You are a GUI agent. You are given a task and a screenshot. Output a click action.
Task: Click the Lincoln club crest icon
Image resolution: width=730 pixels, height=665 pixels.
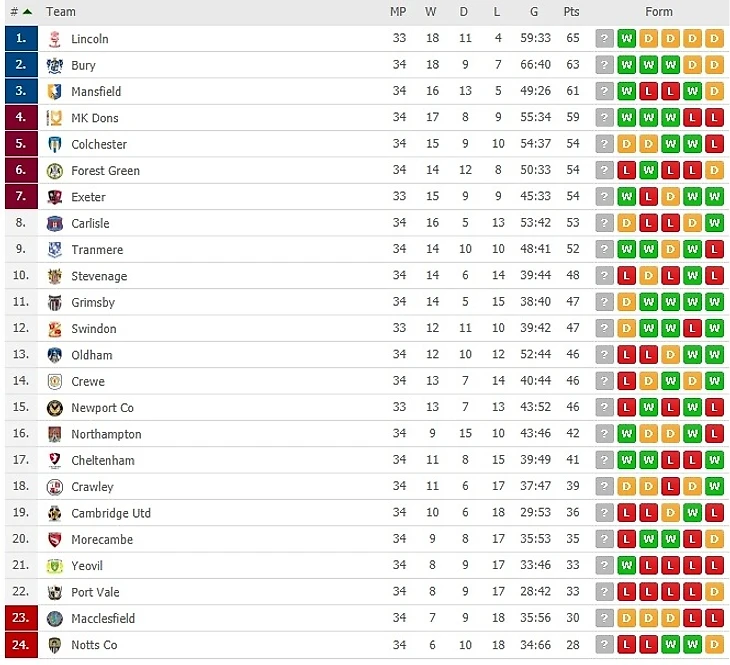(x=55, y=39)
